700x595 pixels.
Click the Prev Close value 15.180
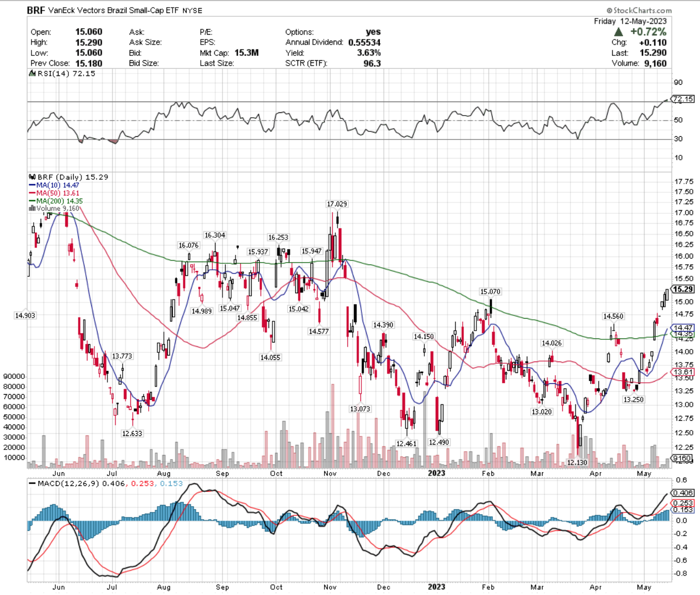88,63
